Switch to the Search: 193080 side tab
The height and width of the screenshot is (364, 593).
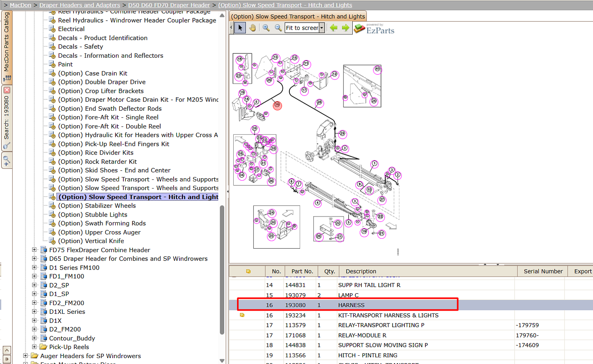point(7,118)
